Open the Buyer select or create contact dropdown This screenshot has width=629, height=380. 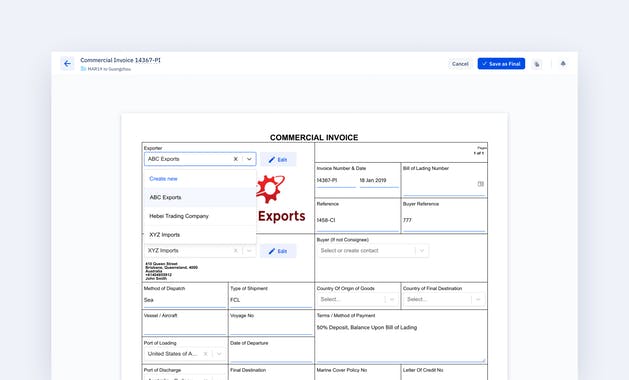[373, 250]
